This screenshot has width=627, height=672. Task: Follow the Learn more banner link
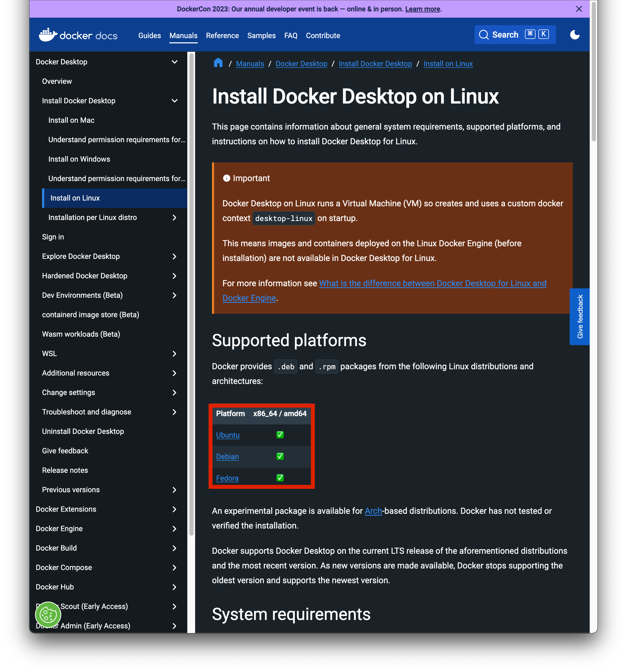tap(422, 9)
